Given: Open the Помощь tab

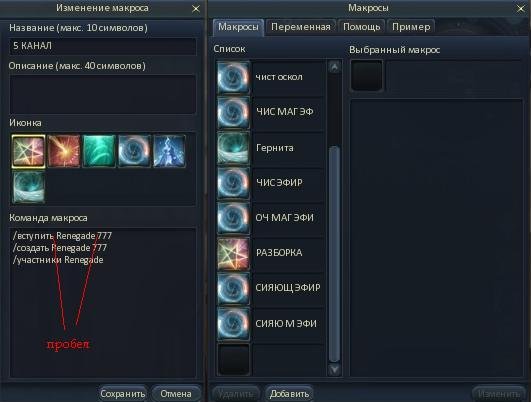Looking at the screenshot, I should 362,27.
